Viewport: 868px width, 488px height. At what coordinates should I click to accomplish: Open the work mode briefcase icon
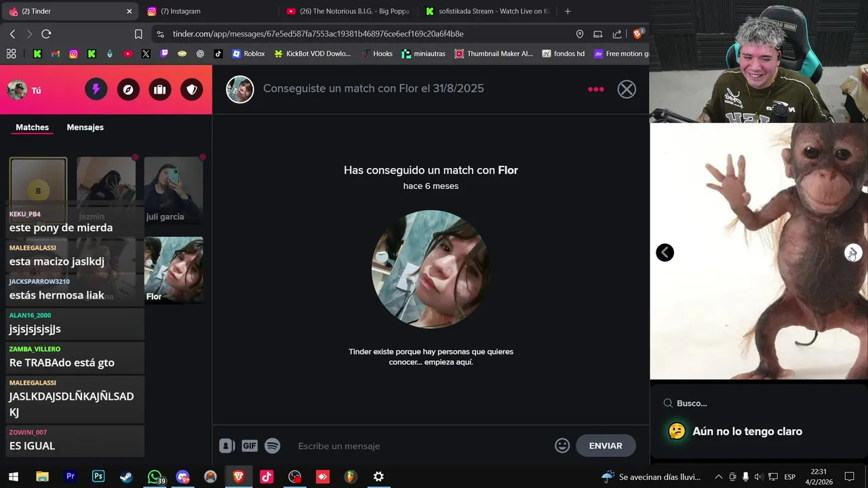pyautogui.click(x=160, y=89)
